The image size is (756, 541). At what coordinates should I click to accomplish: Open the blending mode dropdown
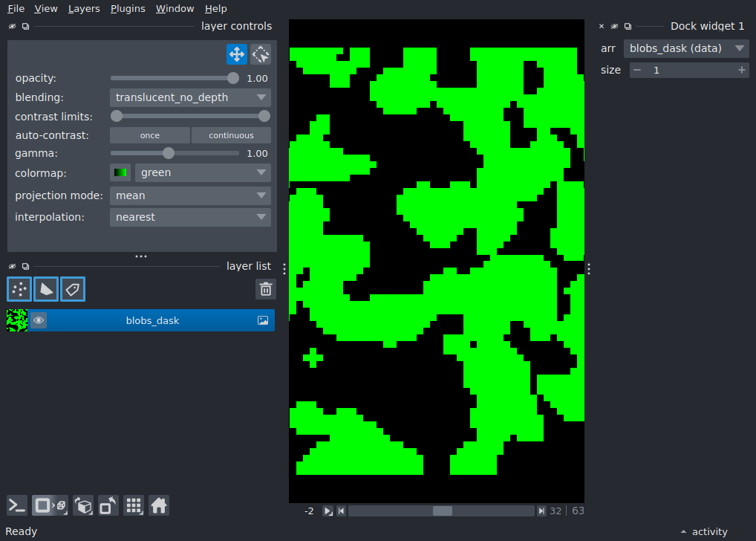click(x=190, y=97)
